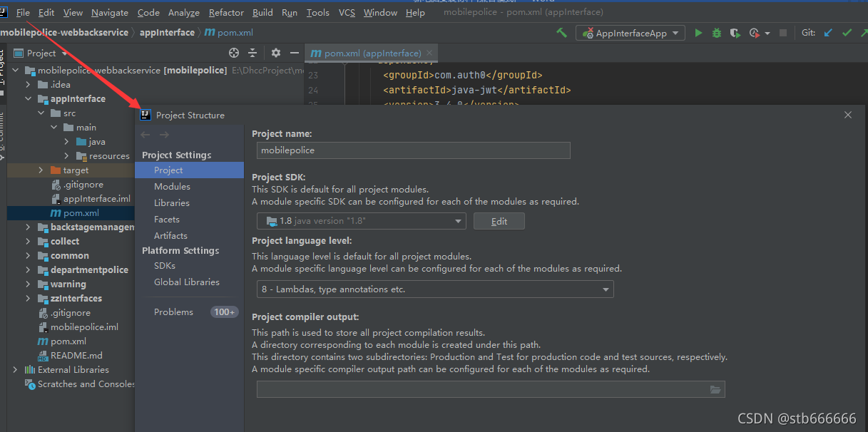The height and width of the screenshot is (432, 868).
Task: Expand the java source folder
Action: click(x=66, y=142)
